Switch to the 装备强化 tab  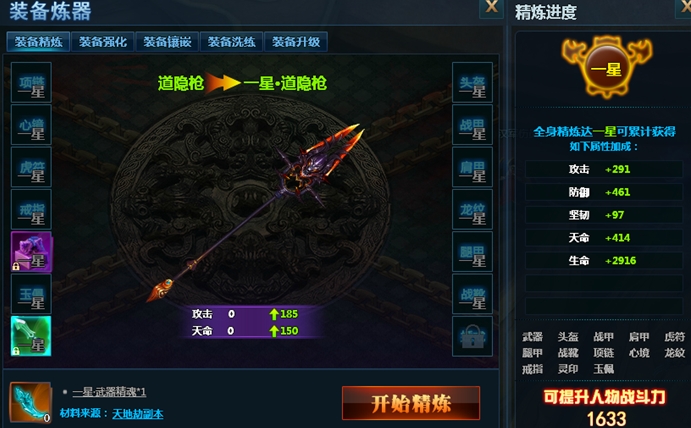pyautogui.click(x=103, y=42)
